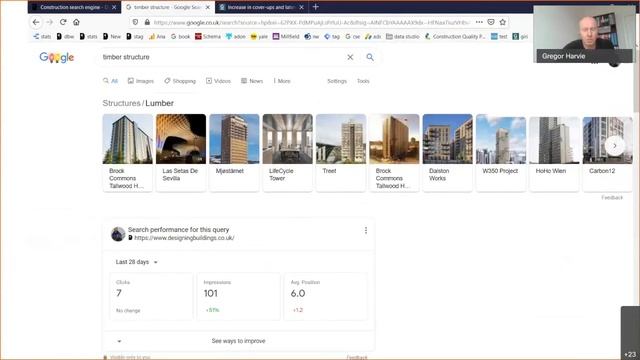Image resolution: width=640 pixels, height=360 pixels.
Task: Open the data studio bookmark folder
Action: click(402, 36)
